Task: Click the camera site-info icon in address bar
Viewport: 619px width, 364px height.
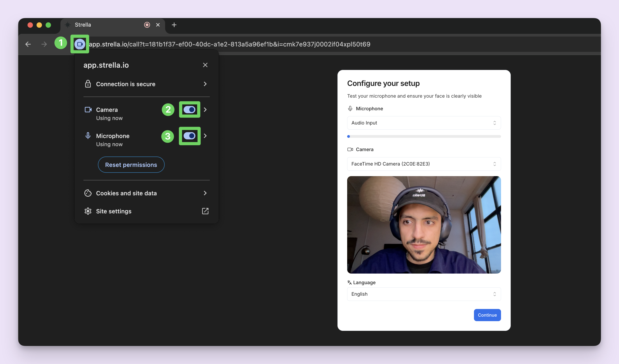Action: 80,44
